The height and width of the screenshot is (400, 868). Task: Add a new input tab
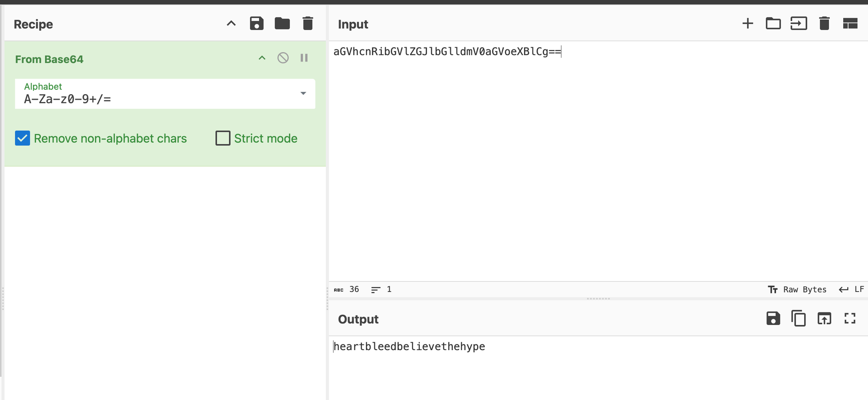(x=747, y=23)
